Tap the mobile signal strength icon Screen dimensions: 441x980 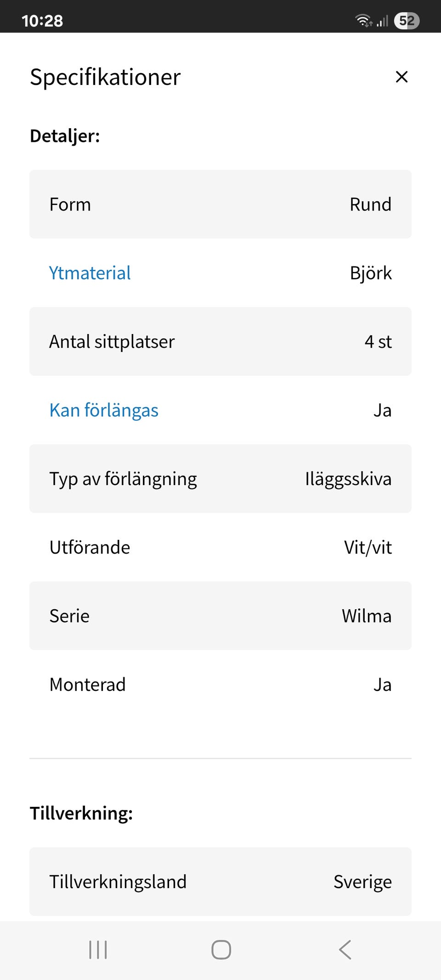pyautogui.click(x=383, y=21)
